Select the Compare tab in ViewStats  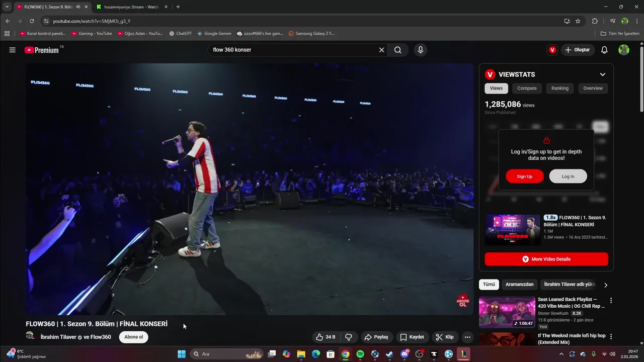pos(527,88)
